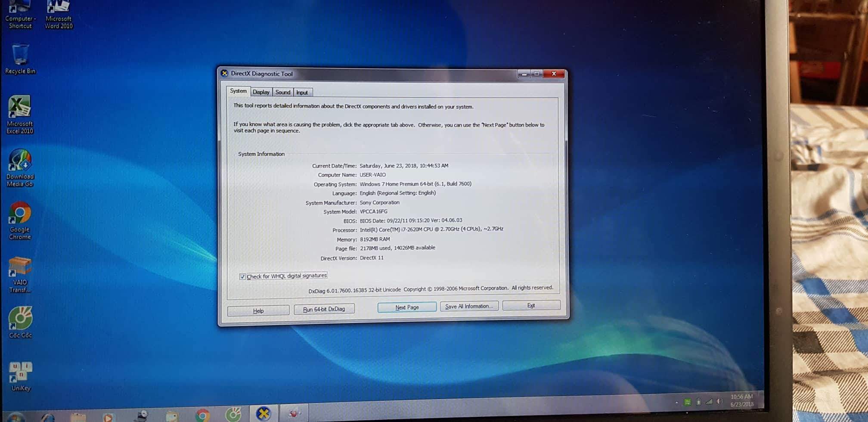Switch to the Sound tab
This screenshot has width=868, height=422.
pos(283,92)
